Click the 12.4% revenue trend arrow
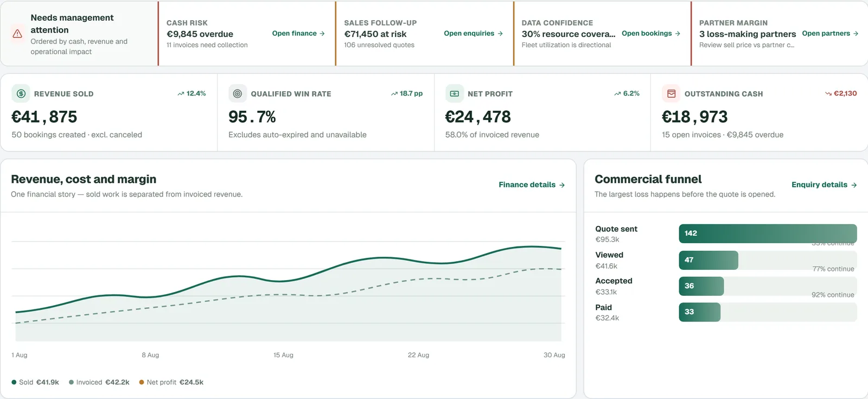The image size is (868, 399). (x=181, y=93)
